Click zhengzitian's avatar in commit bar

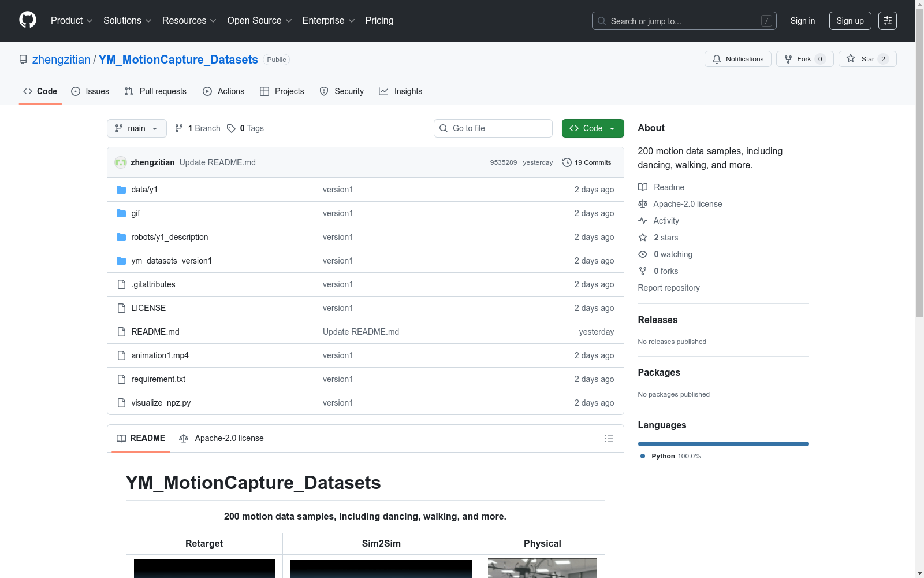121,162
